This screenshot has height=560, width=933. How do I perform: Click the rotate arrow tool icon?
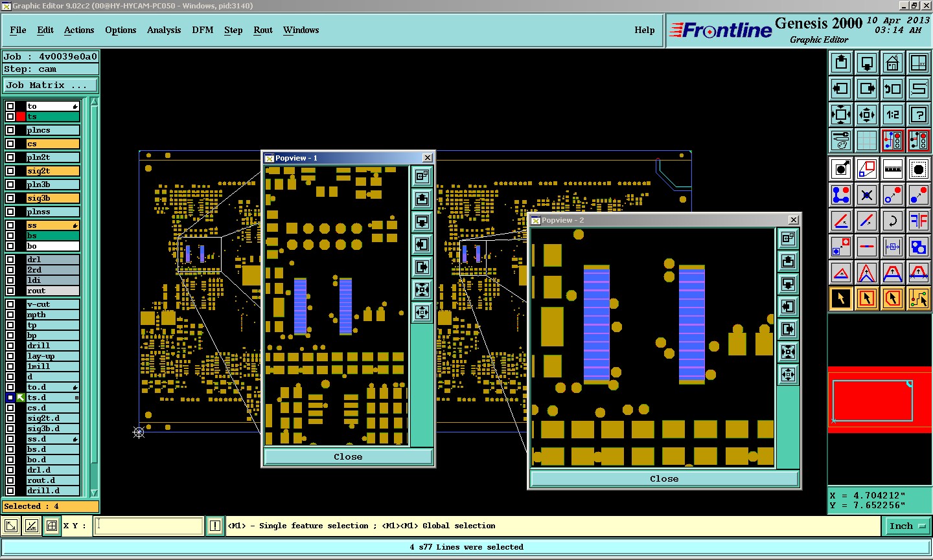click(x=893, y=221)
